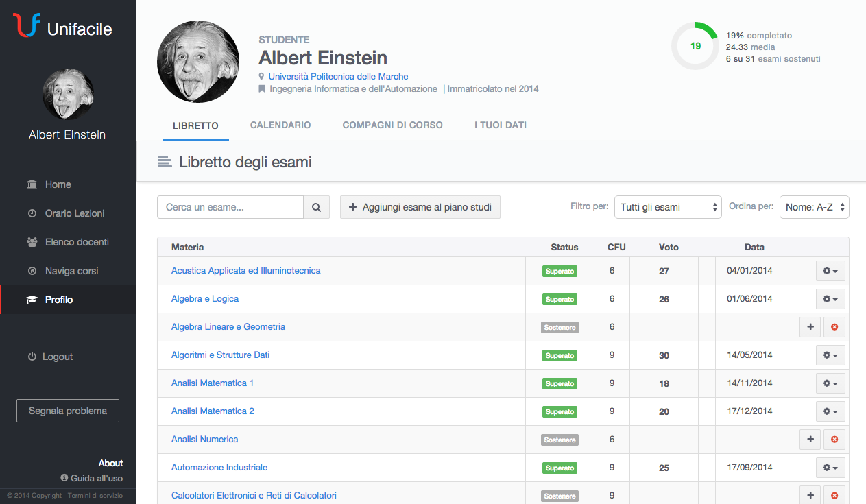This screenshot has width=866, height=504.
Task: Click the list icon beside Libretto degli esami
Action: [x=165, y=162]
